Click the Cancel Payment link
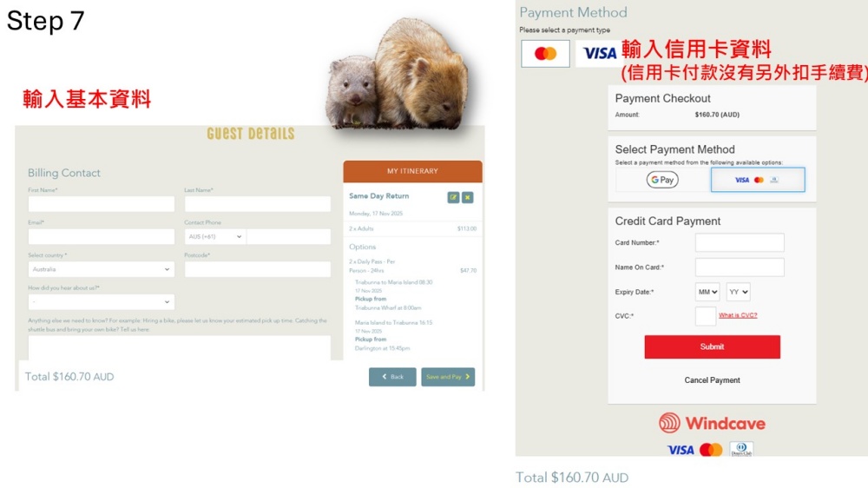Screen dimensions: 868x488 [712, 380]
